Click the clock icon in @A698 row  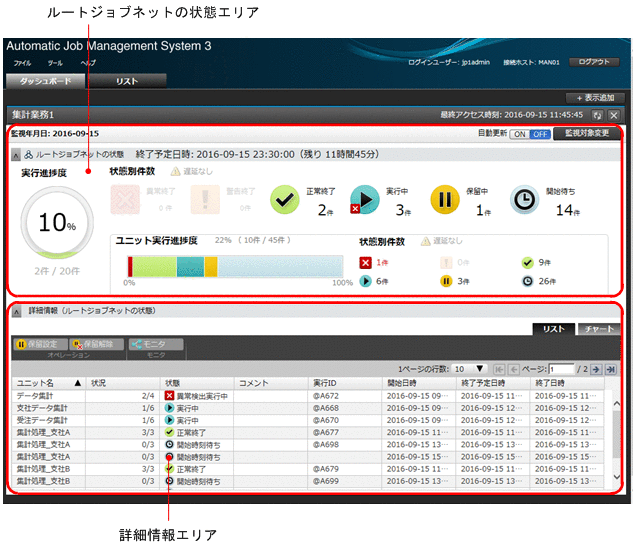[x=169, y=445]
